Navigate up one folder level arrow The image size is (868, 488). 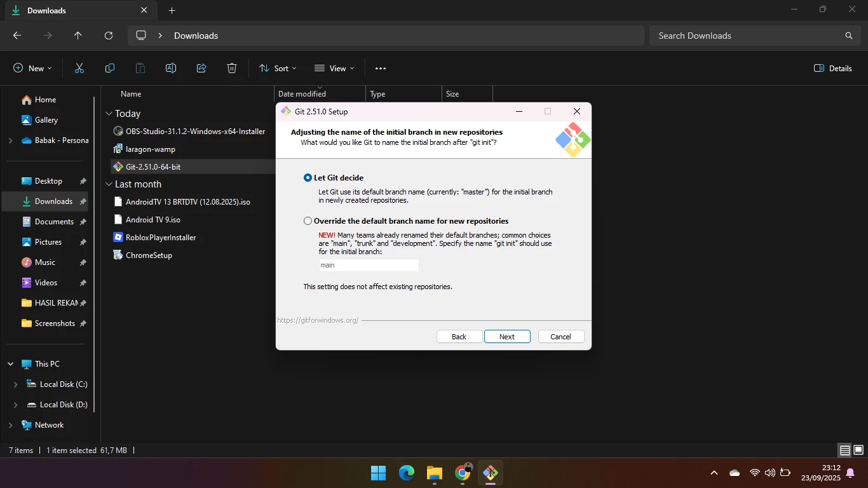click(78, 36)
